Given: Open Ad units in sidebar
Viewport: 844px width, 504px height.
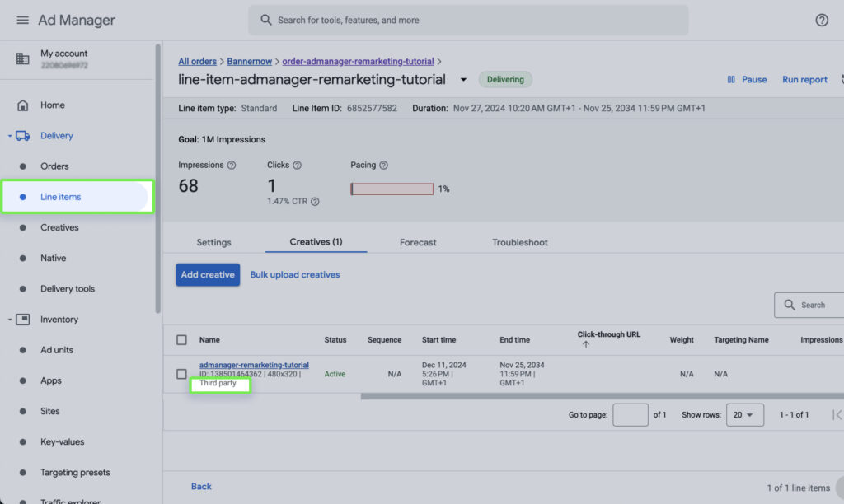Looking at the screenshot, I should pyautogui.click(x=57, y=350).
